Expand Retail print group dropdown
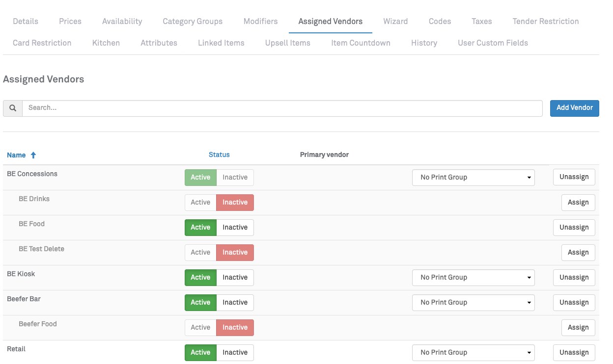This screenshot has width=613, height=364. (473, 353)
